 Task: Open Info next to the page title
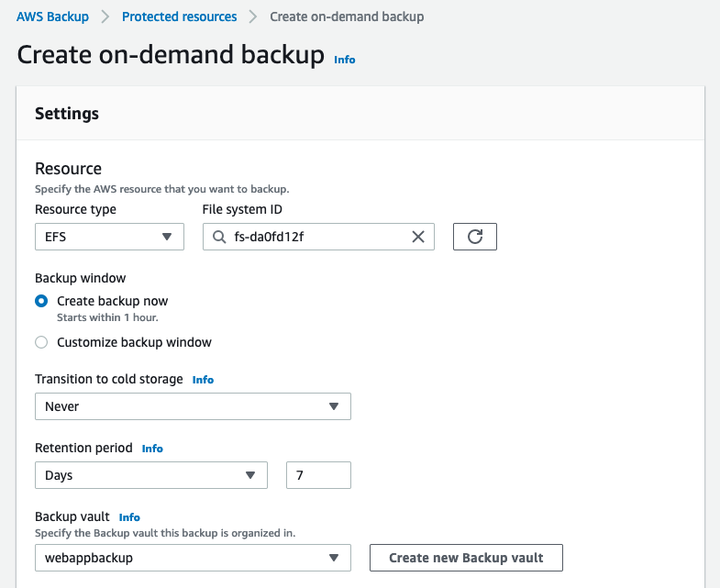(x=344, y=60)
